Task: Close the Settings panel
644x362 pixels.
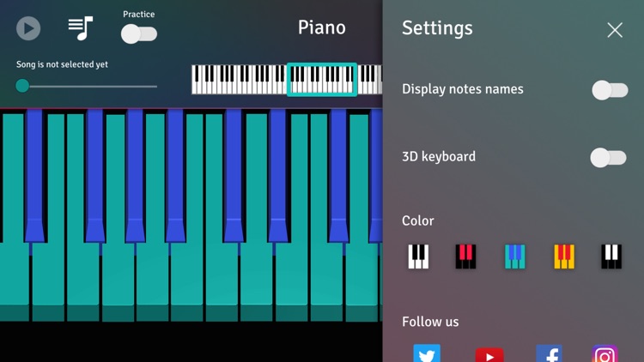Action: [x=615, y=30]
